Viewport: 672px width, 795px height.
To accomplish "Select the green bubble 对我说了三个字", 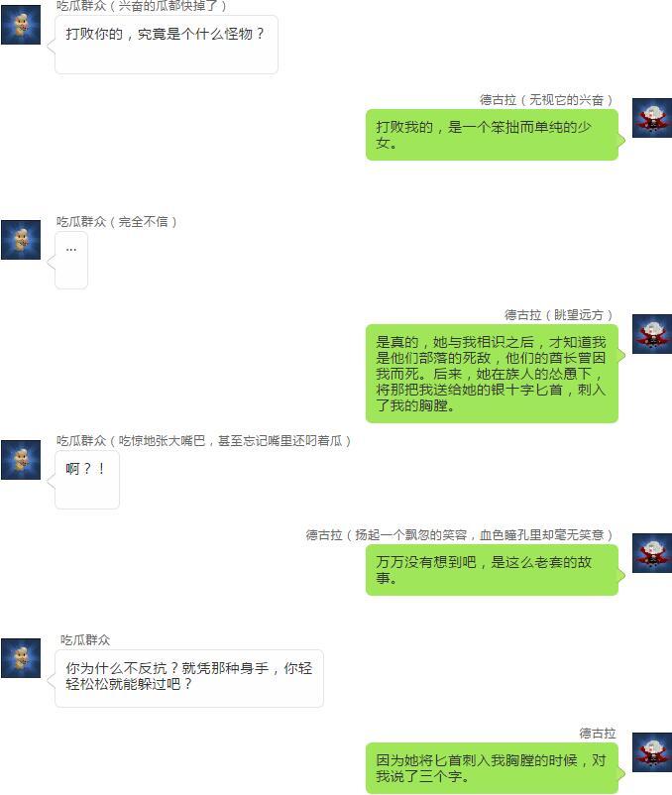I will [492, 768].
